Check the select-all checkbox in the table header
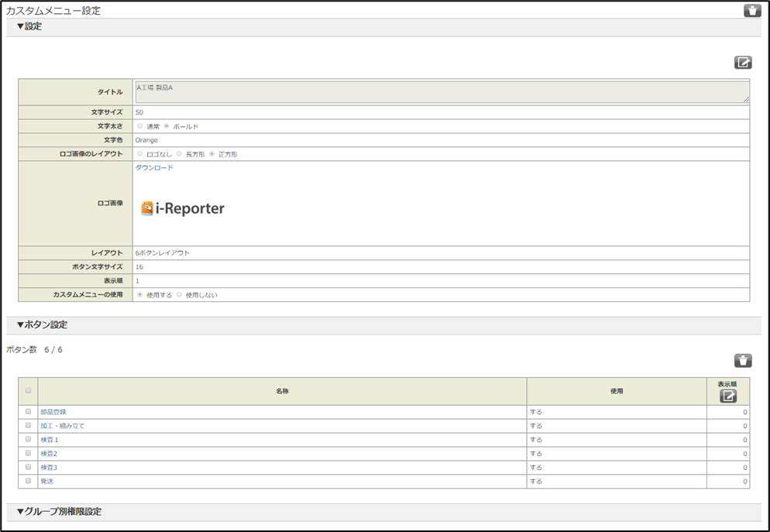 (x=29, y=390)
